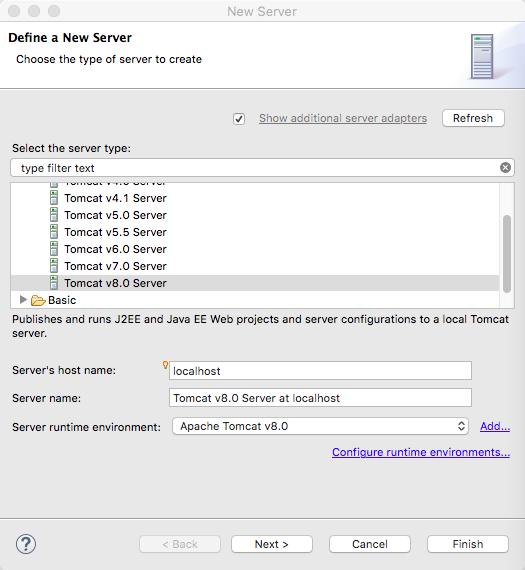The height and width of the screenshot is (570, 525).
Task: Click the Server's host name field
Action: [320, 371]
